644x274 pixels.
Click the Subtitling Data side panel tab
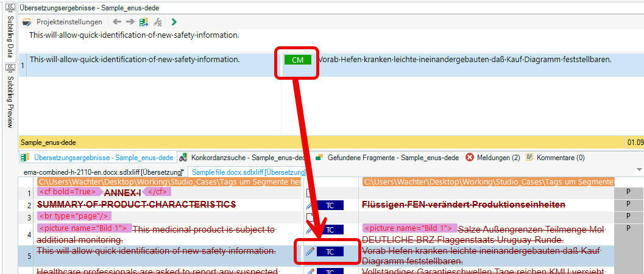pos(10,35)
